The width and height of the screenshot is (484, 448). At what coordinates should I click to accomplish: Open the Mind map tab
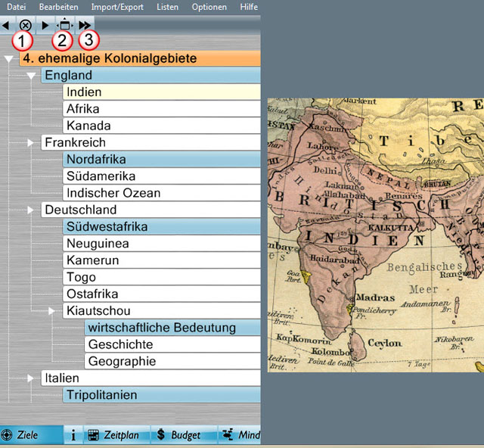click(x=240, y=435)
